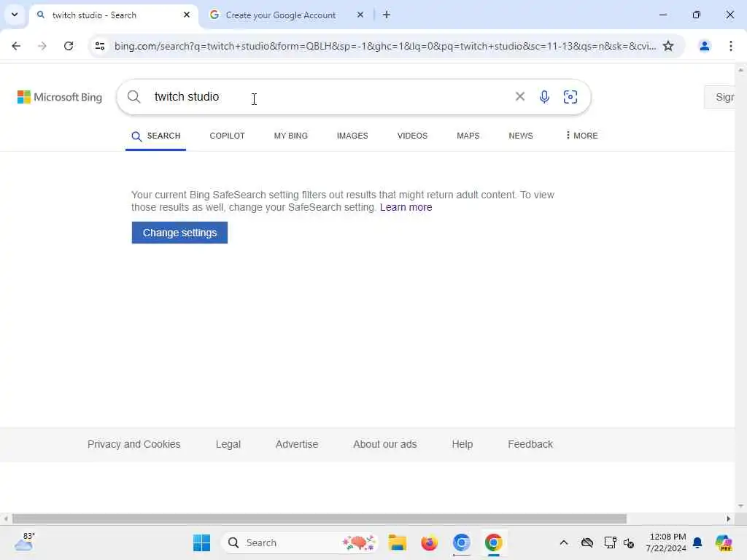Clear the Bing search box text

pyautogui.click(x=519, y=97)
